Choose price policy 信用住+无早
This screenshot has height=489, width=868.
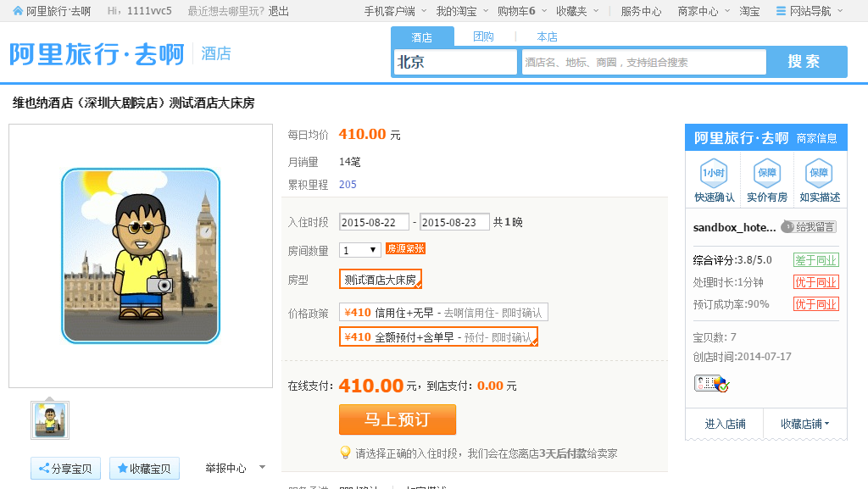click(443, 313)
